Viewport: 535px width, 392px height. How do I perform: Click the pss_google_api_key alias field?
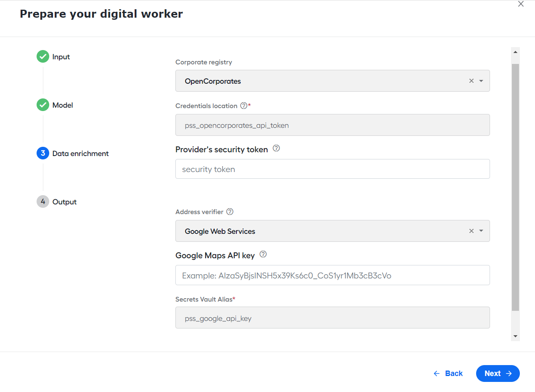pyautogui.click(x=332, y=318)
